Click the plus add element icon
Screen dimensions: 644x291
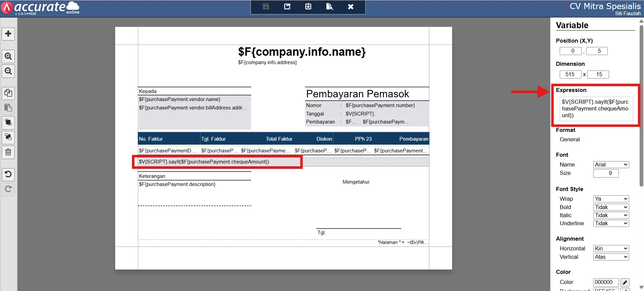tap(8, 34)
